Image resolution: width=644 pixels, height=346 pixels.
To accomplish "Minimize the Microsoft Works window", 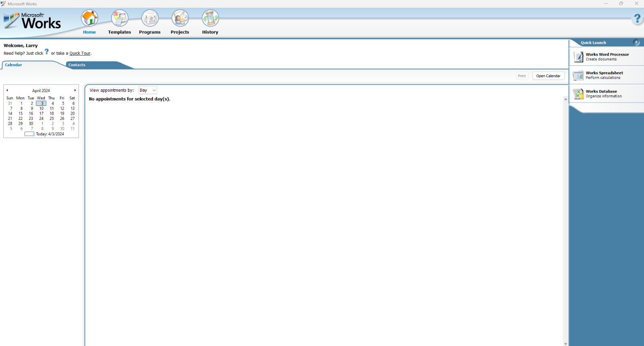I will tap(606, 4).
